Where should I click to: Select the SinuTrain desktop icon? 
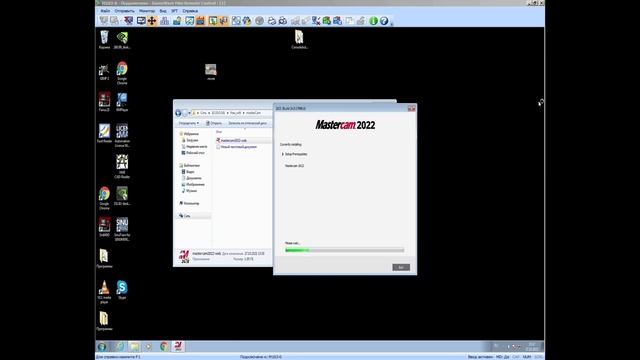pyautogui.click(x=122, y=229)
